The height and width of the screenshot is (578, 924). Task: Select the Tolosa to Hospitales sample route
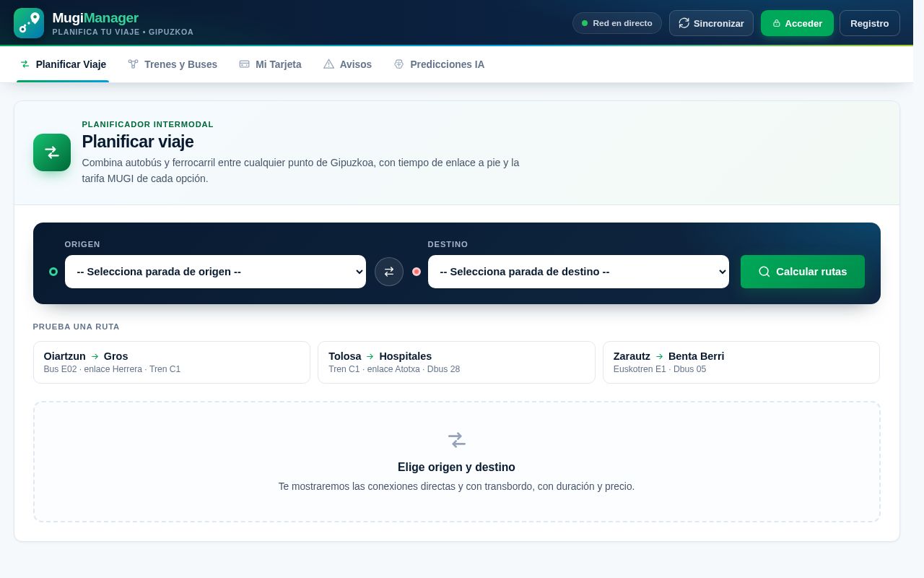(456, 362)
